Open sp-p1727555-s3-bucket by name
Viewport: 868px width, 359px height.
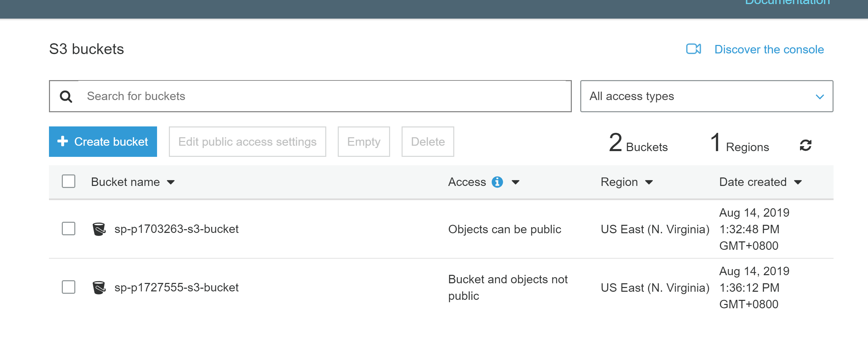[176, 288]
